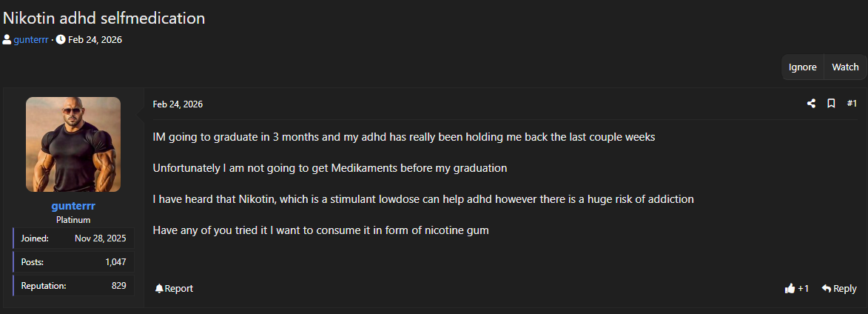Open the post permalink #1
Viewport: 868px width, 314px height.
click(x=852, y=104)
